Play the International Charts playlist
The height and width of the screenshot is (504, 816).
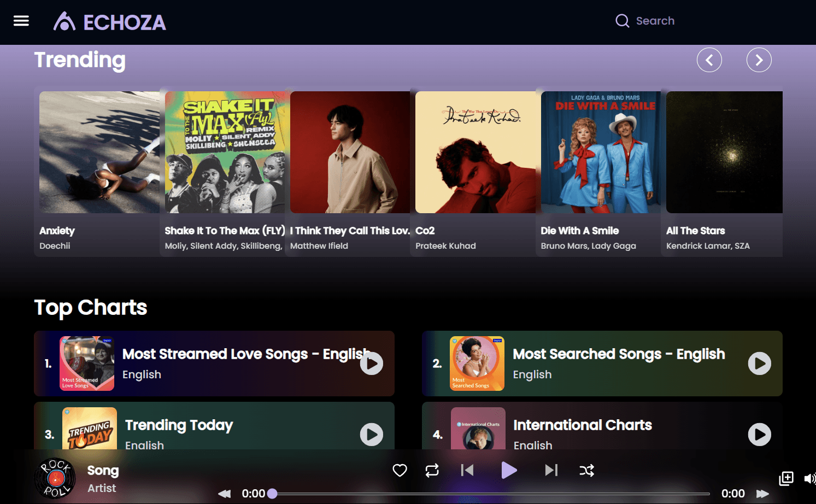tap(759, 435)
